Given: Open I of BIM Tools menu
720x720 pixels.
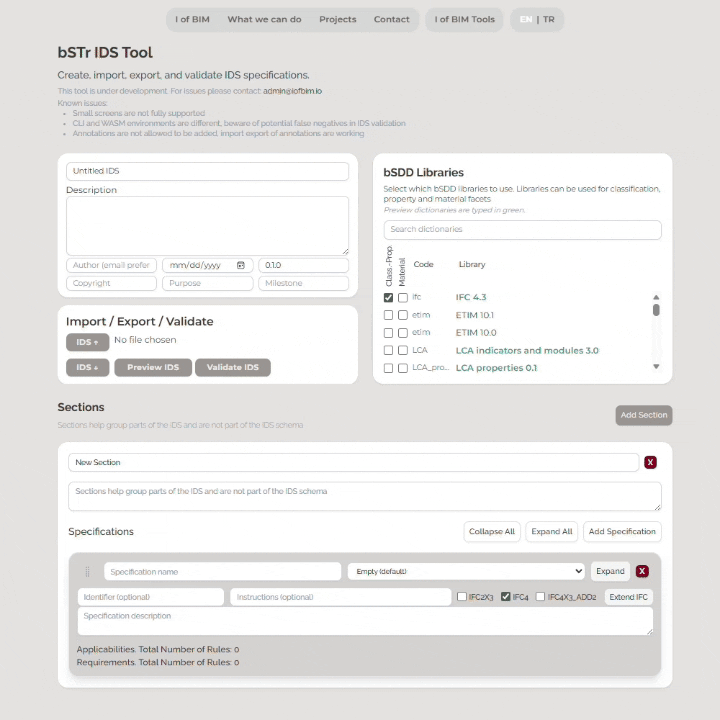Looking at the screenshot, I should tap(464, 19).
